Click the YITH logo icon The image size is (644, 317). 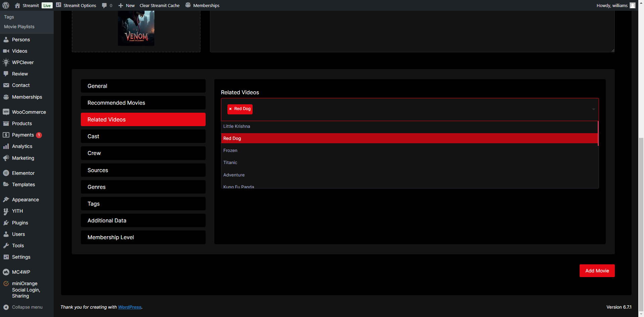[6, 211]
